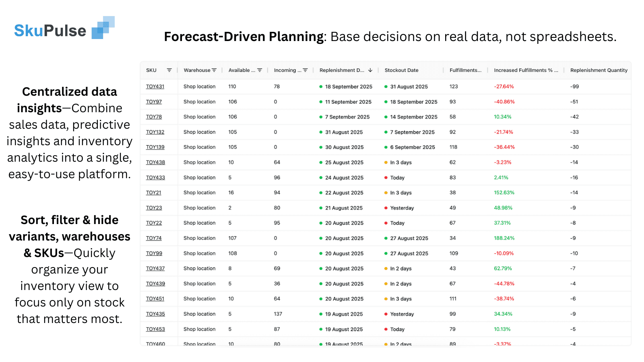
Task: Select the Increased Fulfillments % column header
Action: pos(526,70)
